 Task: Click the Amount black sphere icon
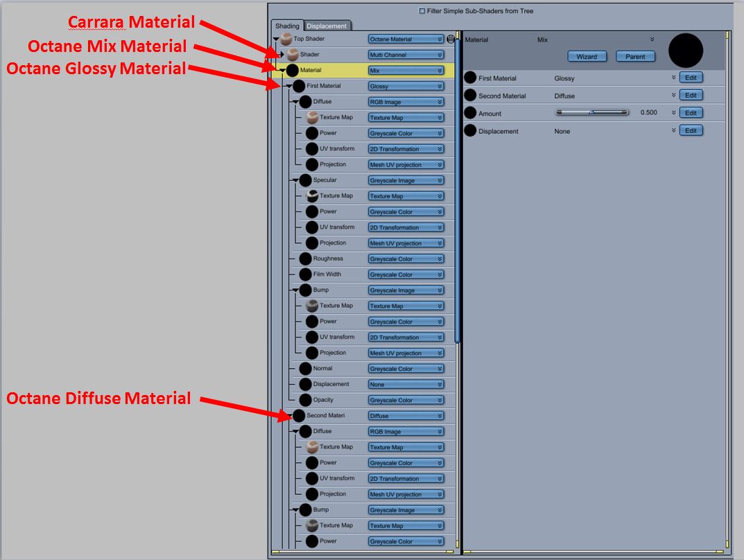(470, 113)
